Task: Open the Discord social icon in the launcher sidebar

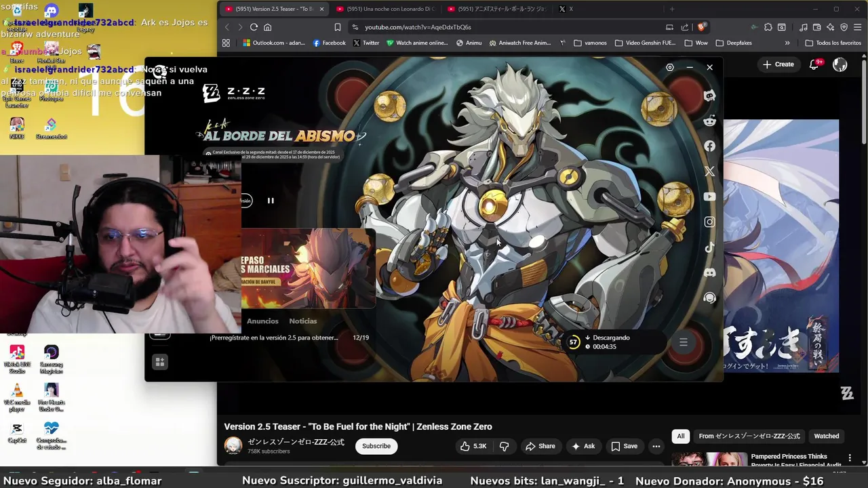Action: [709, 272]
